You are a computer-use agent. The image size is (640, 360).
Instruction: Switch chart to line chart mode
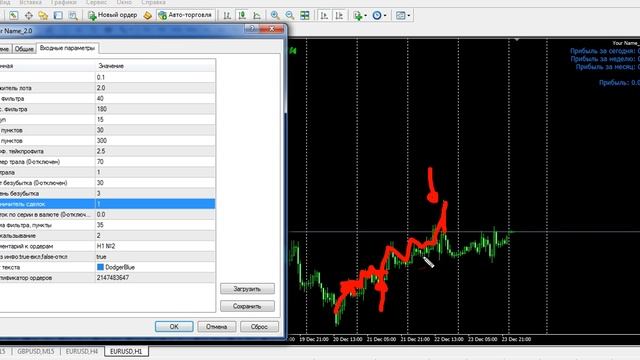257,16
